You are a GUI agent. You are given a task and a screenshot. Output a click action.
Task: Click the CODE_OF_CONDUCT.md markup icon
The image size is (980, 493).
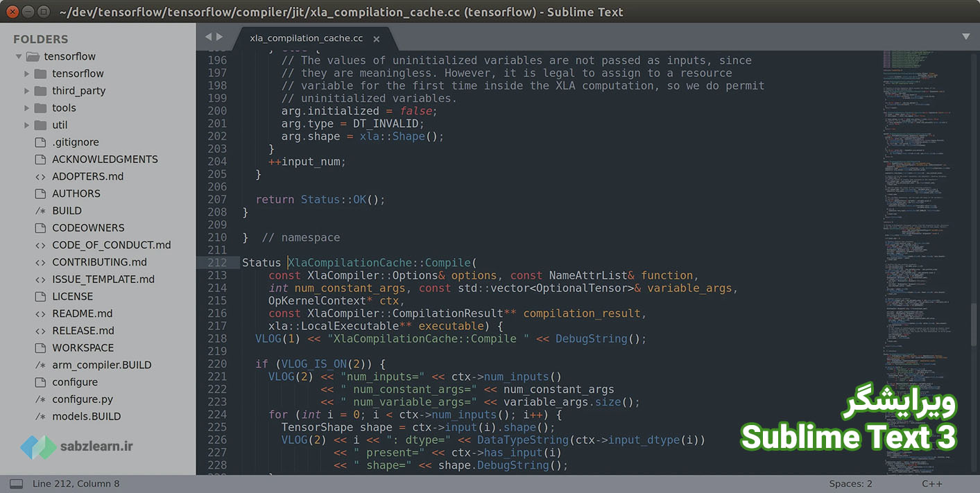40,245
